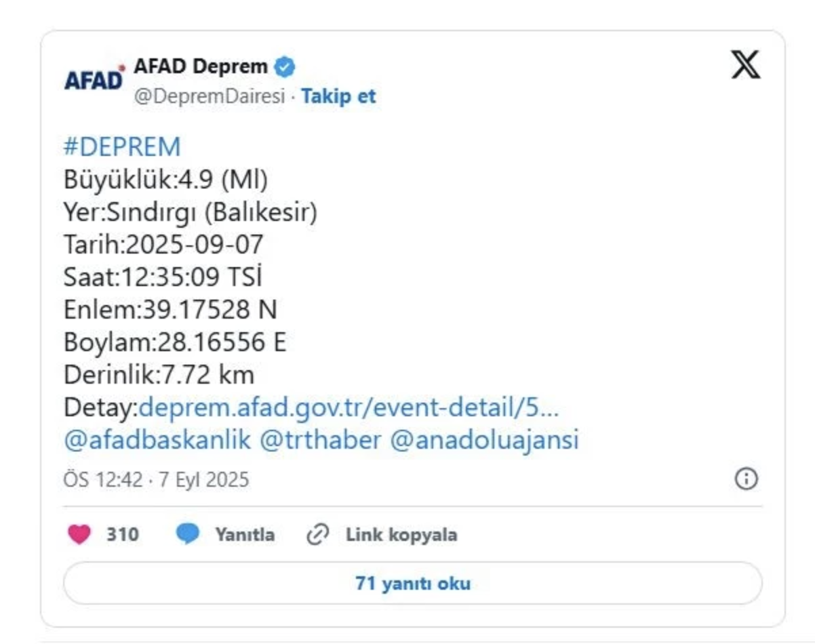Image resolution: width=815 pixels, height=644 pixels.
Task: Follow account via Takip et
Action: click(x=338, y=96)
